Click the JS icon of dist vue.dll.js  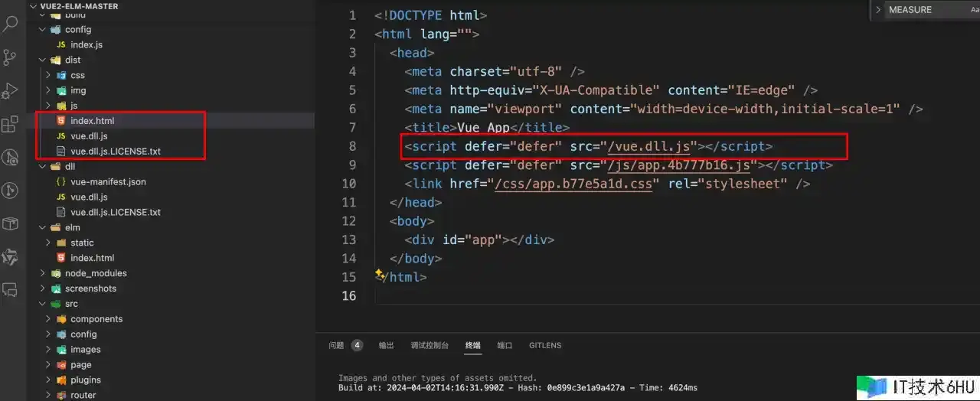[x=60, y=136]
